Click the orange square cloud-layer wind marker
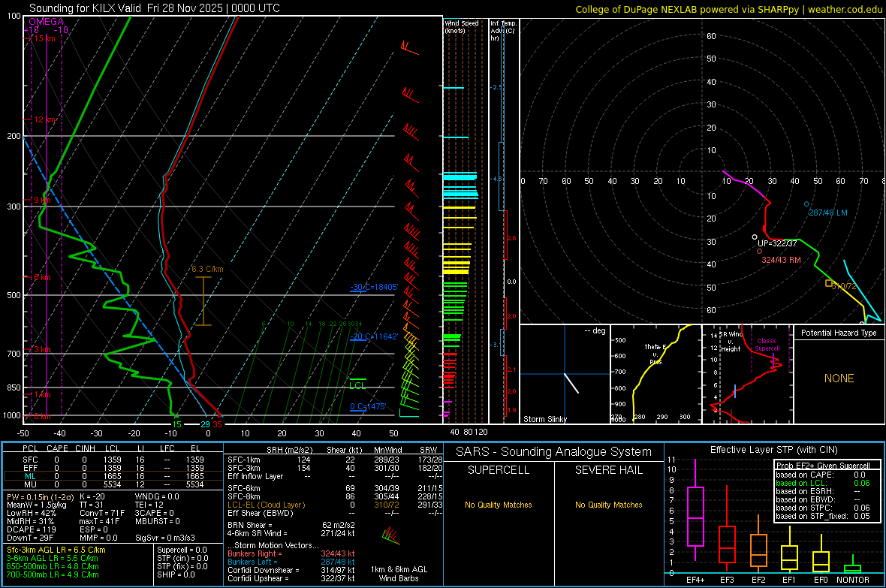Screen dimensions: 886x588 pos(829,283)
